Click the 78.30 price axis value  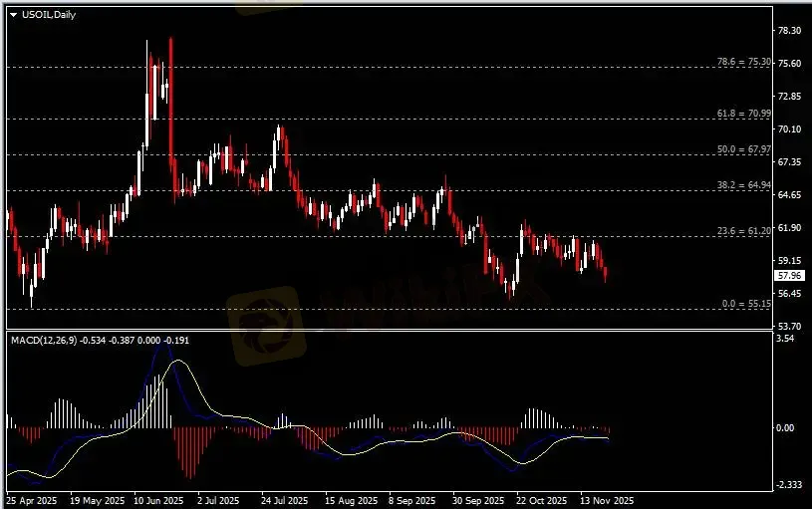(x=789, y=31)
